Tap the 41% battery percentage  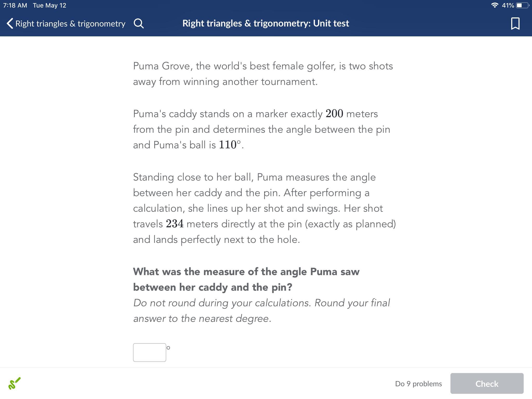click(x=508, y=5)
